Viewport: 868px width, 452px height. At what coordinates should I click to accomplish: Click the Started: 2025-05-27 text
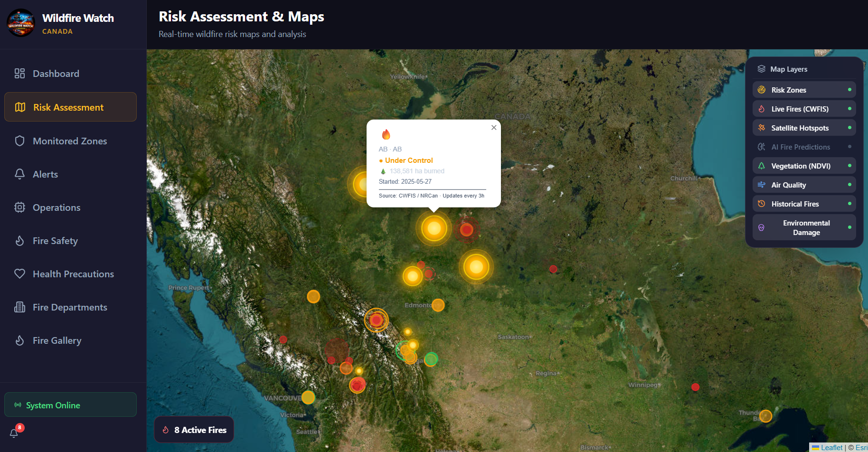(405, 181)
